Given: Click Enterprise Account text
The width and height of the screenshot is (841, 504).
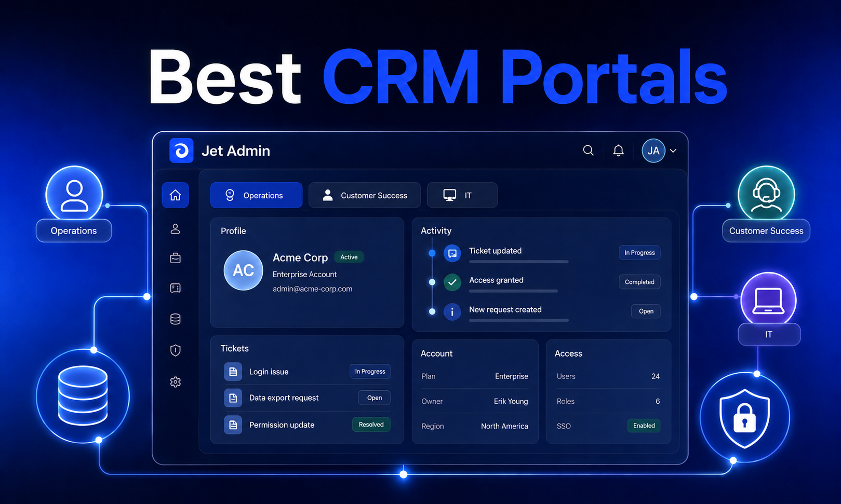Looking at the screenshot, I should pos(305,275).
